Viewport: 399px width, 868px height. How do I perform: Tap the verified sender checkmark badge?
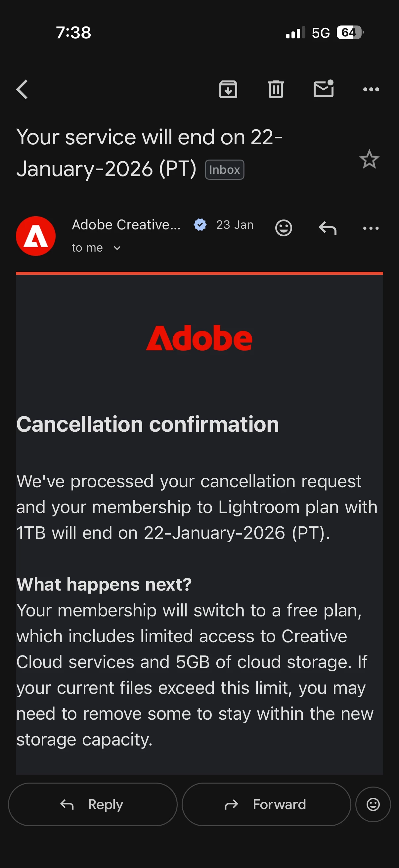200,225
